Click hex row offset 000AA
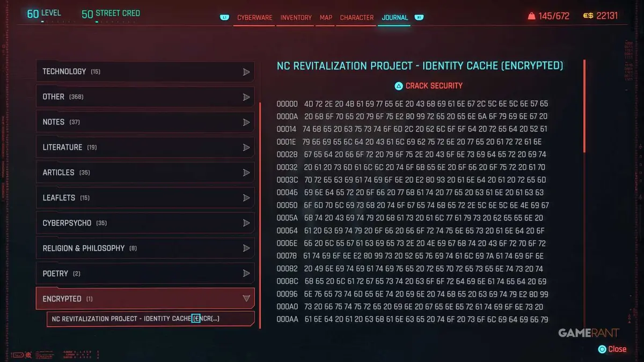644x362 pixels. (287, 320)
